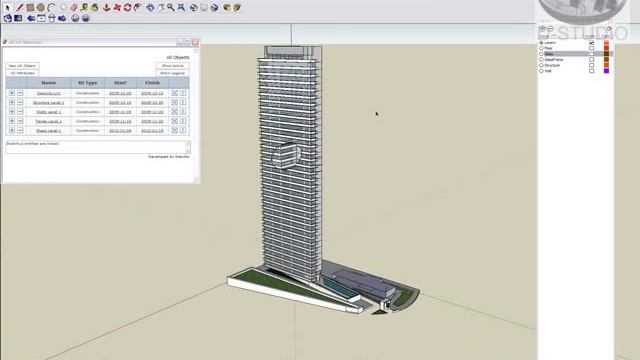
Task: Choose the Paint Bucket tool
Action: point(95,7)
